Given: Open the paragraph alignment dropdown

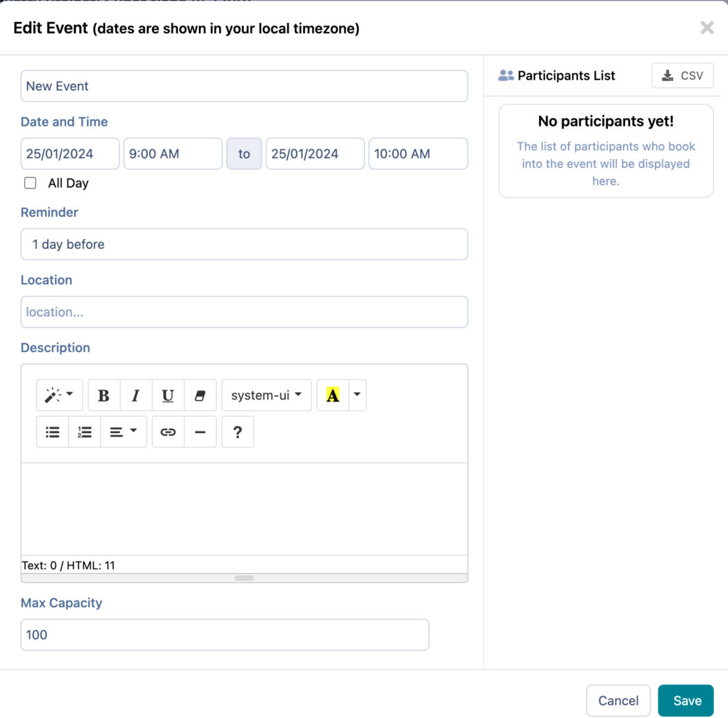Looking at the screenshot, I should point(124,432).
